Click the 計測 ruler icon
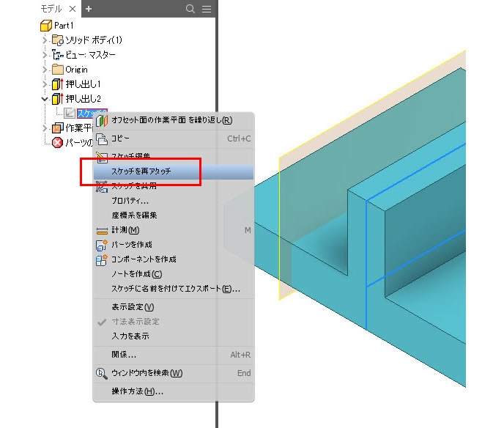The height and width of the screenshot is (428, 504). pyautogui.click(x=102, y=230)
